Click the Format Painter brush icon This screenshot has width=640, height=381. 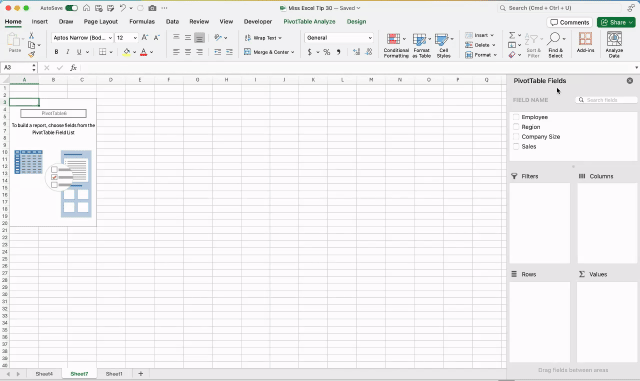coord(31,54)
